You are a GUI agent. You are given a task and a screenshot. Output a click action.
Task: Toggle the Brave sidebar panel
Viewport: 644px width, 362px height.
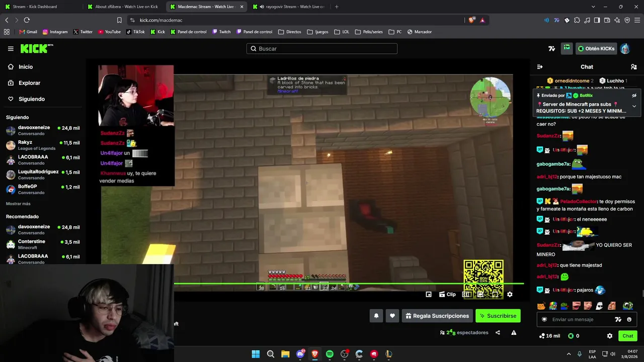(x=597, y=20)
